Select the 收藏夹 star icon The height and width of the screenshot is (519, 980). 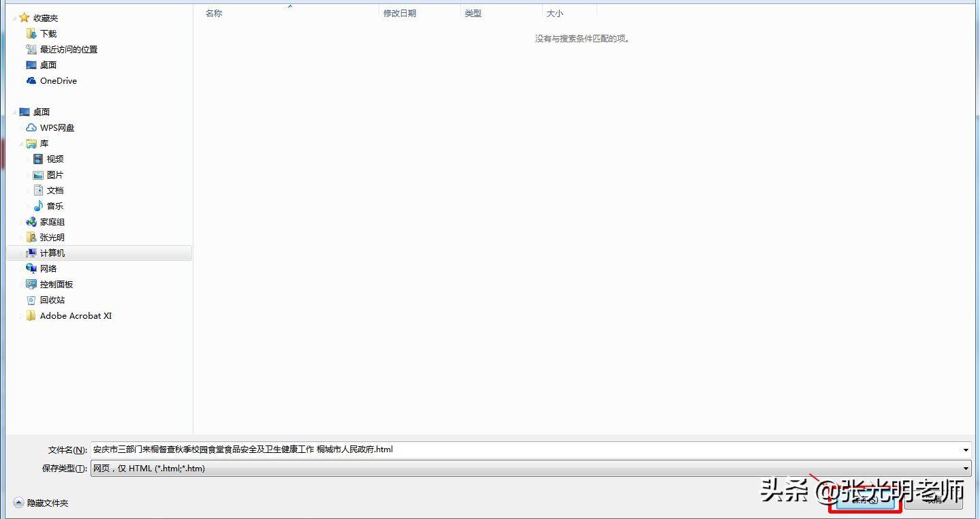tap(25, 18)
